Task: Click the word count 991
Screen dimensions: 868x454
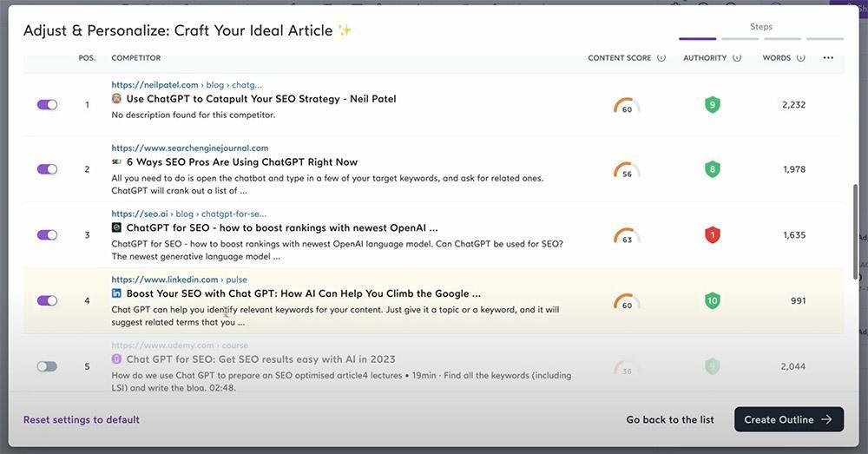Action: click(799, 300)
